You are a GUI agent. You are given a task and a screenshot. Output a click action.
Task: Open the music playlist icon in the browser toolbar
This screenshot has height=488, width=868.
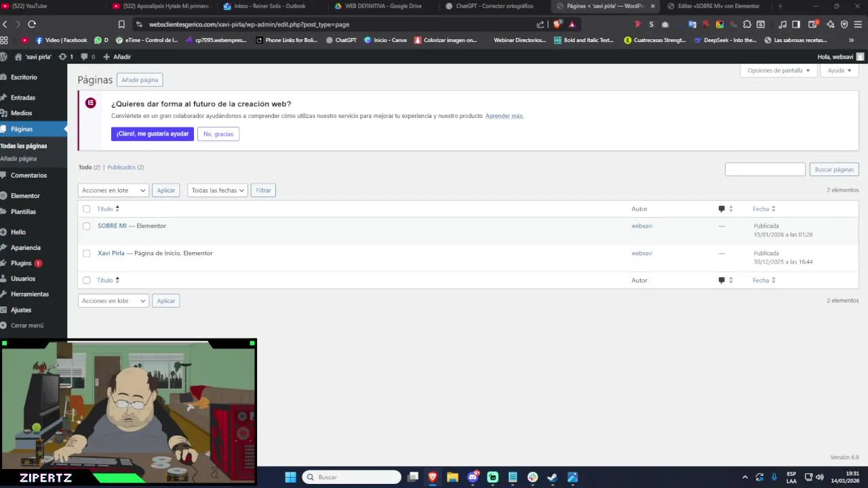pyautogui.click(x=782, y=24)
